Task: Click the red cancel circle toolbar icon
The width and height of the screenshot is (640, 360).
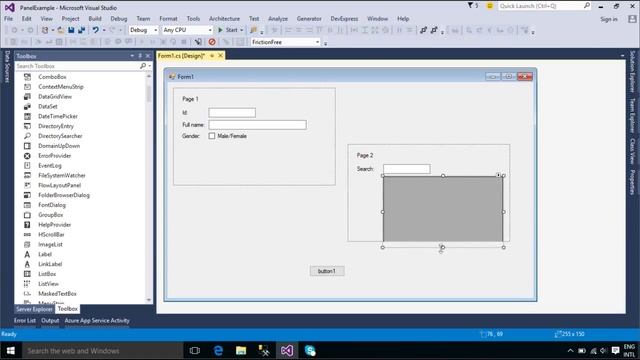Action: point(212,42)
